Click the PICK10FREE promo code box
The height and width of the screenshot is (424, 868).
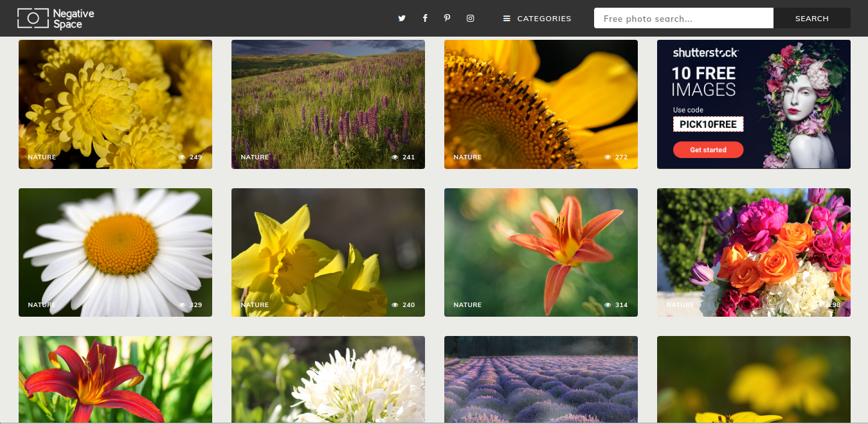[x=709, y=125]
